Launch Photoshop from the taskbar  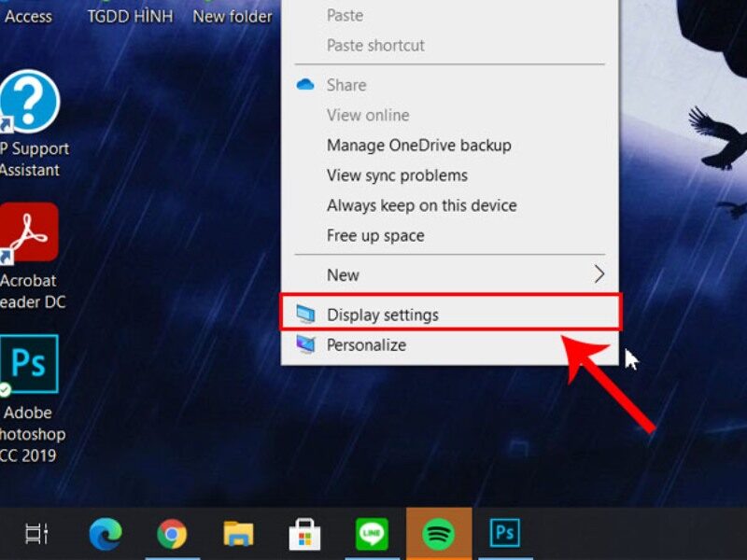click(505, 533)
